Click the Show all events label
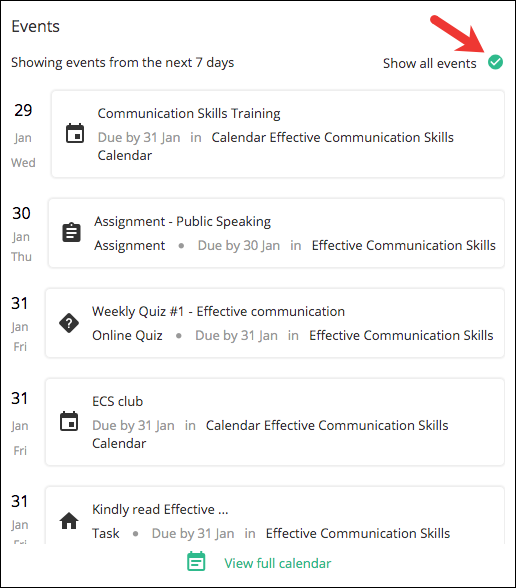 429,63
